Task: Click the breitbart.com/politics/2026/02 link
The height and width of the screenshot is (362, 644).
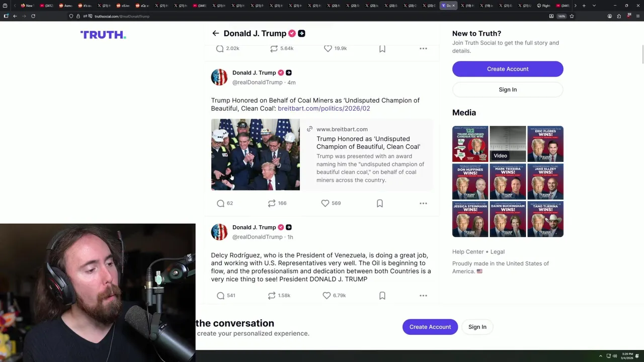Action: (324, 108)
